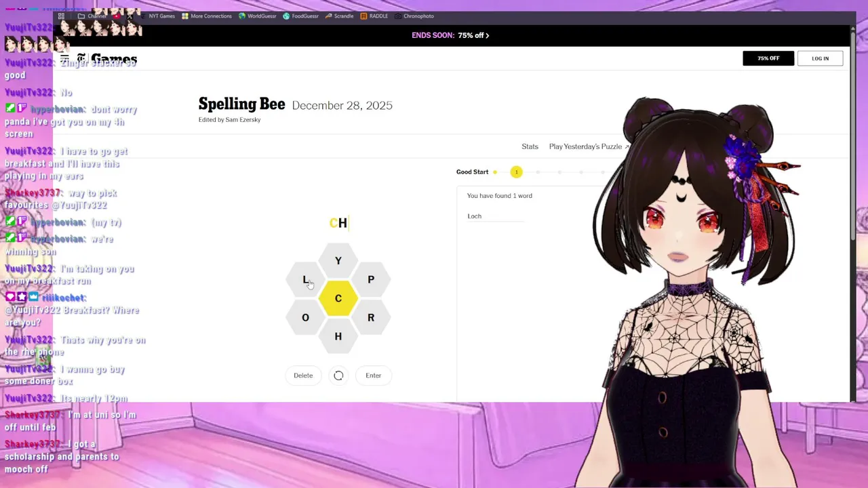Click 'You have found 1 word' text
This screenshot has height=488, width=868.
(499, 196)
